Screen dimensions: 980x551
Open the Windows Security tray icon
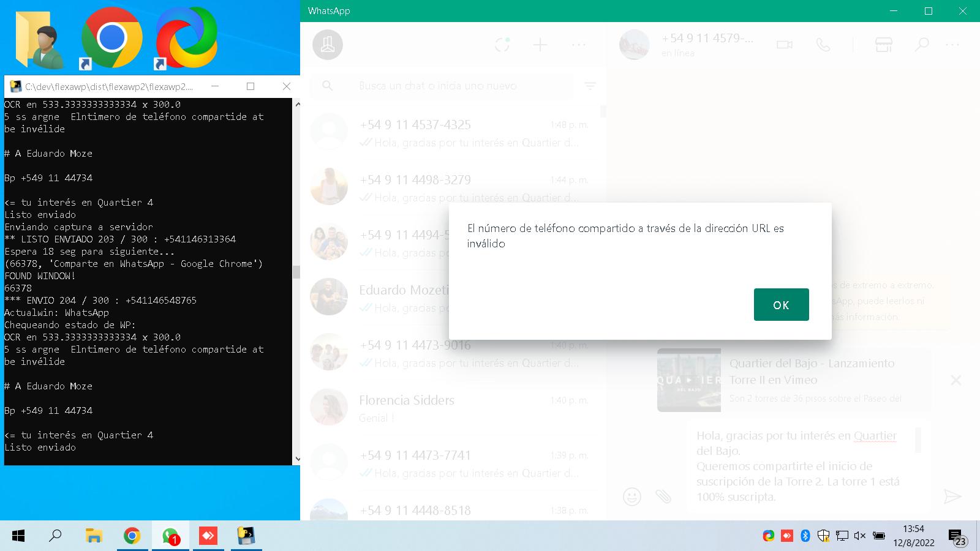point(824,536)
